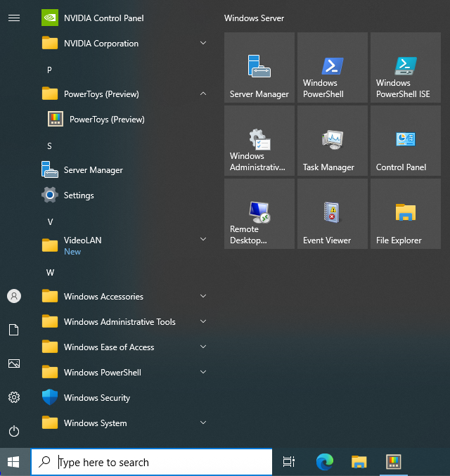Viewport: 450px width, 476px height.
Task: Click the letter V section header
Action: click(50, 222)
